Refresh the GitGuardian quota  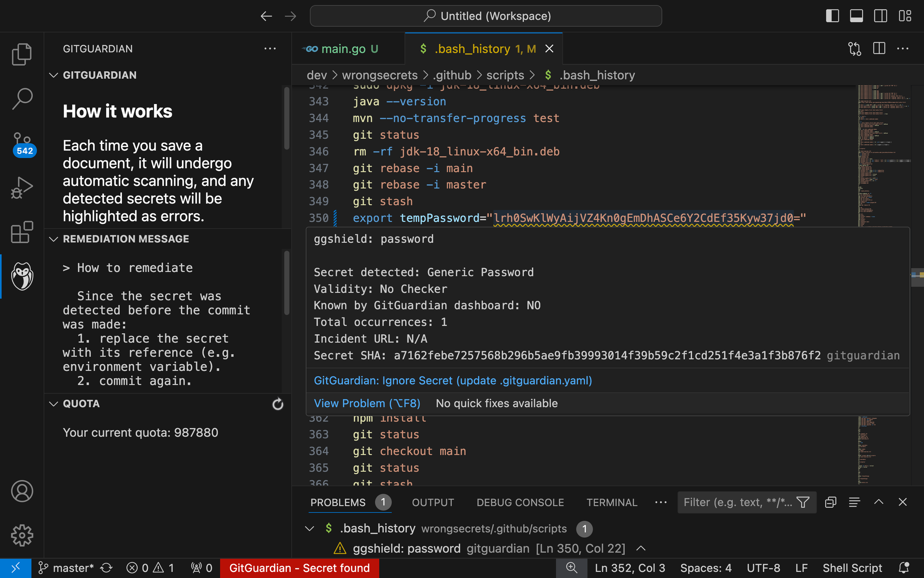pyautogui.click(x=277, y=404)
